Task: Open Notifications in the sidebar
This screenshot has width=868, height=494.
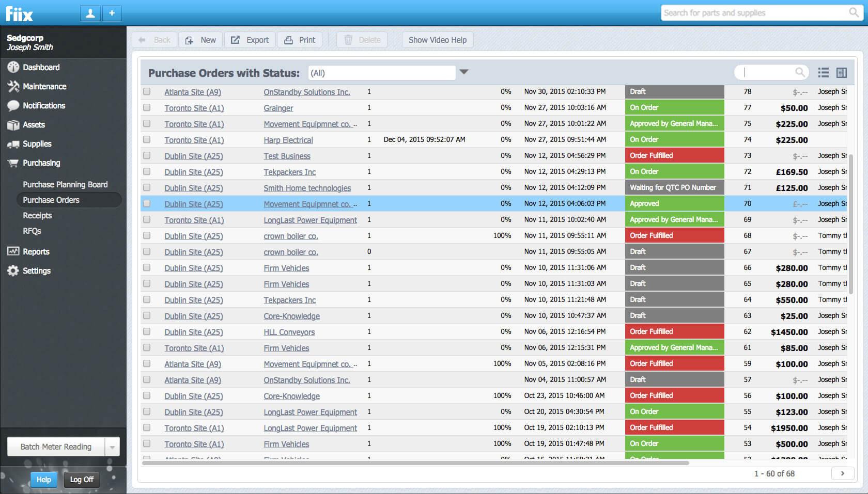Action: tap(13, 105)
